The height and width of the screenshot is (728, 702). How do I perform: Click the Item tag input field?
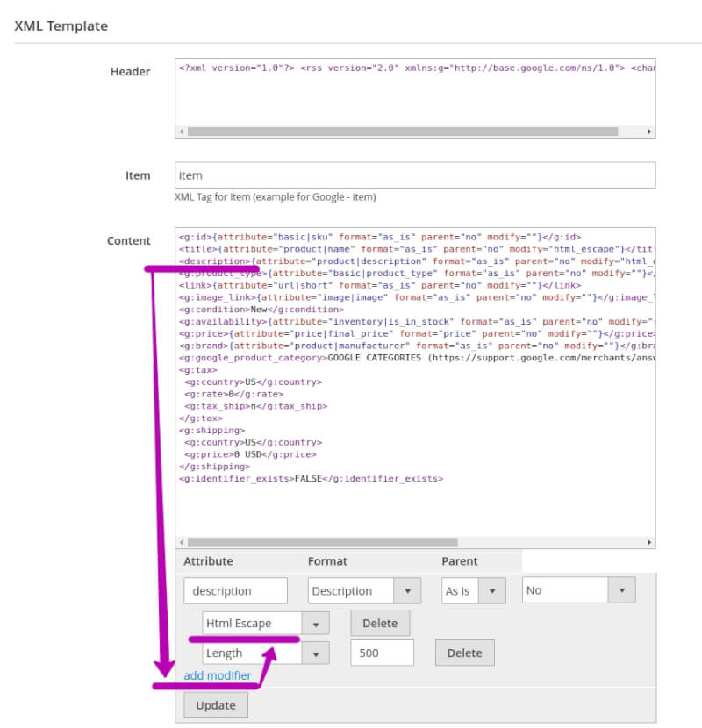pos(415,175)
